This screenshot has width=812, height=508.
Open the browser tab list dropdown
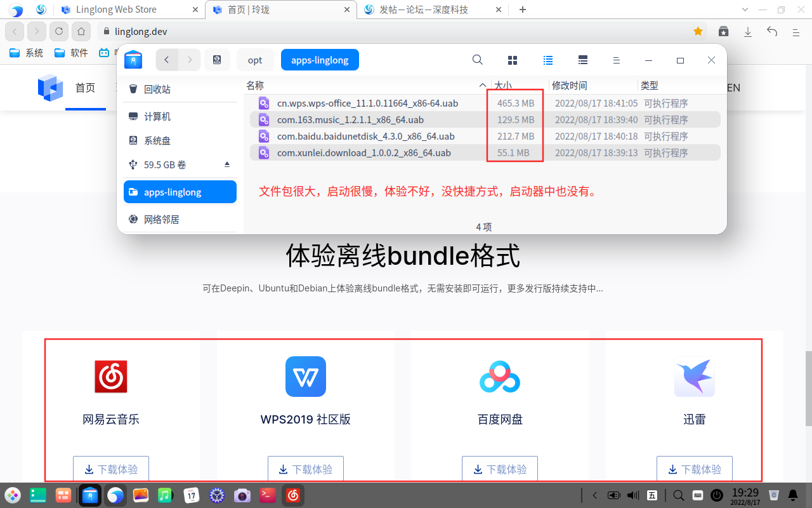pyautogui.click(x=745, y=10)
